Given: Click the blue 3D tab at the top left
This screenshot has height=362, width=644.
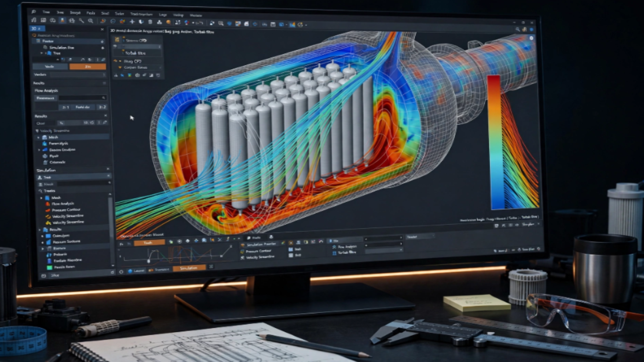Looking at the screenshot, I should coord(37,28).
